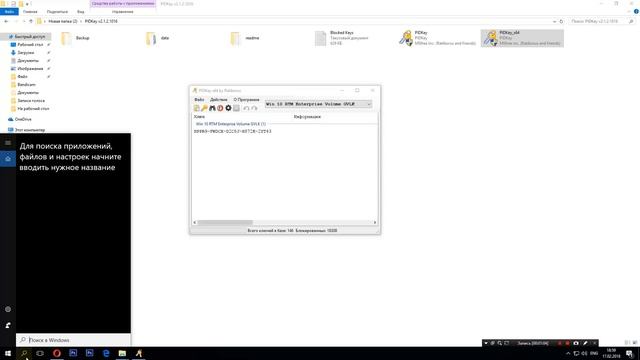This screenshot has height=360, width=640.
Task: Click the Win 10 RTM Enterprise Volume group header
Action: [x=231, y=124]
